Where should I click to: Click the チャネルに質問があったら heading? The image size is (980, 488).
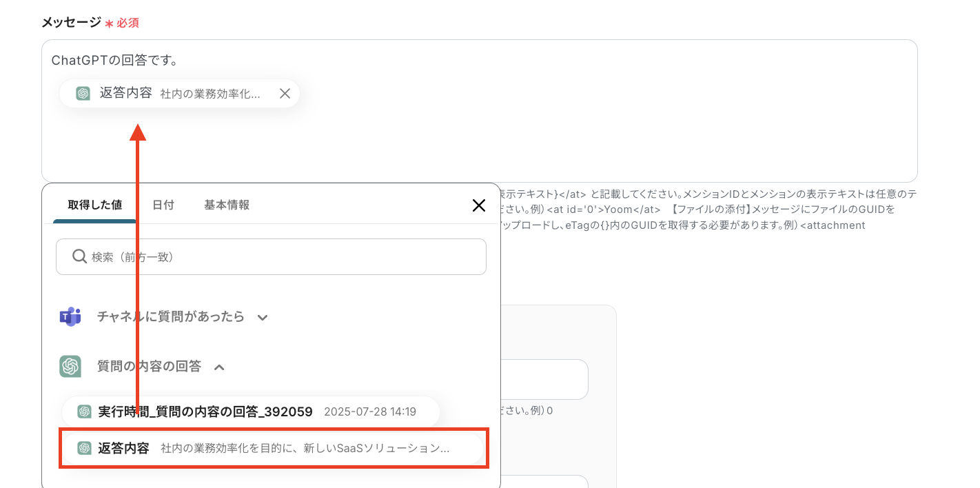click(171, 317)
